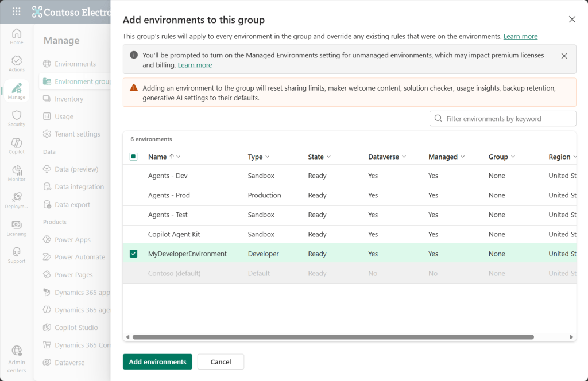Click the Environment groups icon
The image size is (588, 381).
tap(47, 81)
